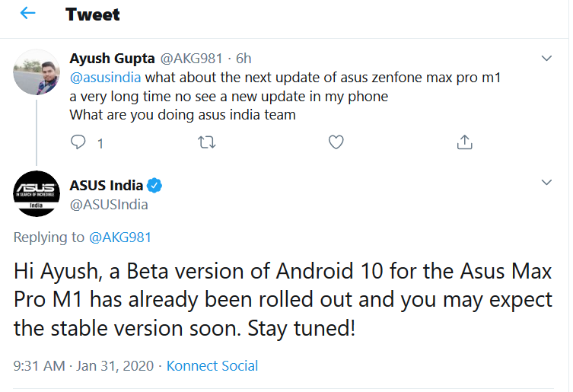Click the reply icon on Ayush's tweet
The height and width of the screenshot is (392, 573).
(x=78, y=142)
